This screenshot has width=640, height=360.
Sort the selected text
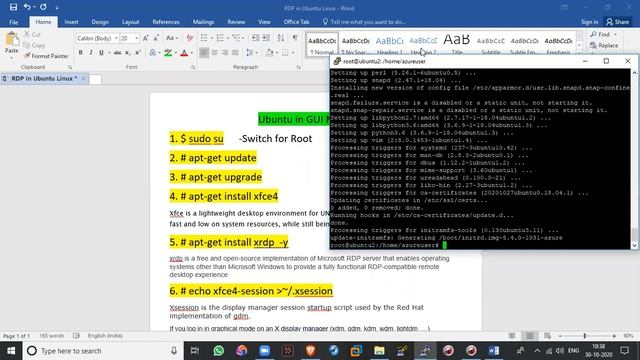281,38
